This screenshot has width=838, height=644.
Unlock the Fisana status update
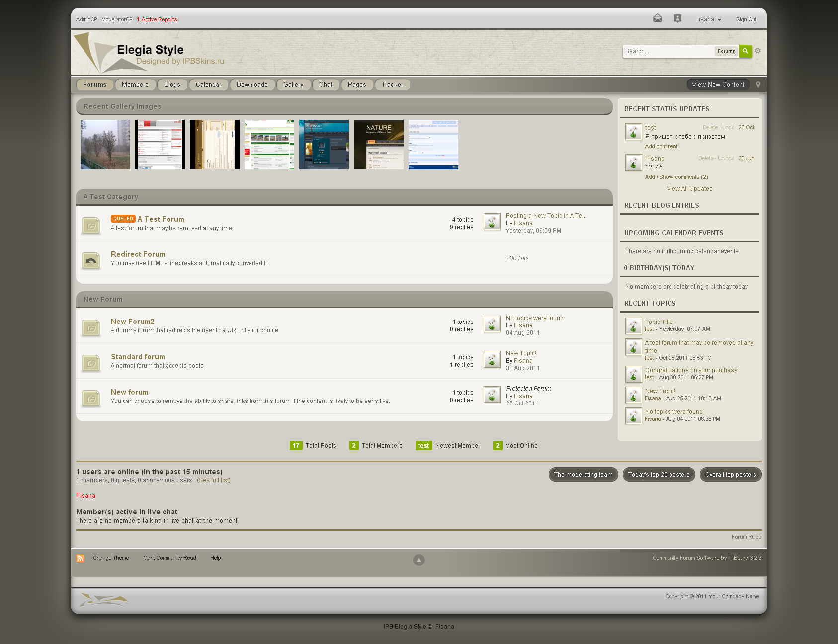pos(725,159)
